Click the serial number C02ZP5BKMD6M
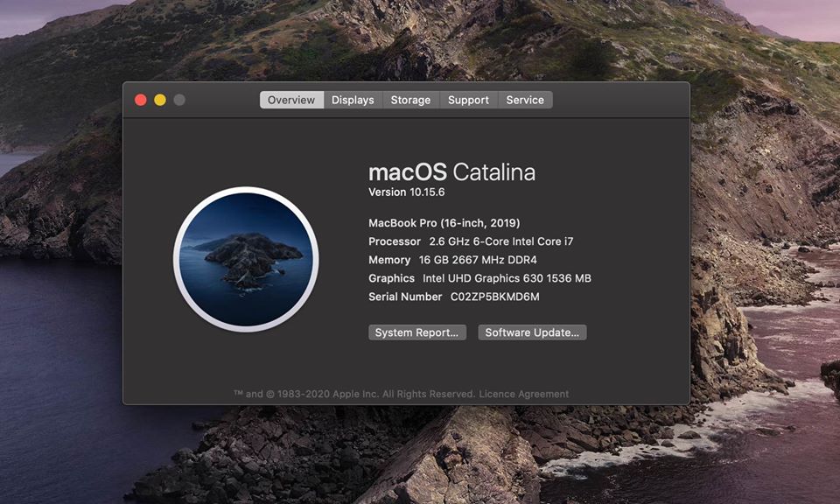This screenshot has height=504, width=840. click(495, 297)
